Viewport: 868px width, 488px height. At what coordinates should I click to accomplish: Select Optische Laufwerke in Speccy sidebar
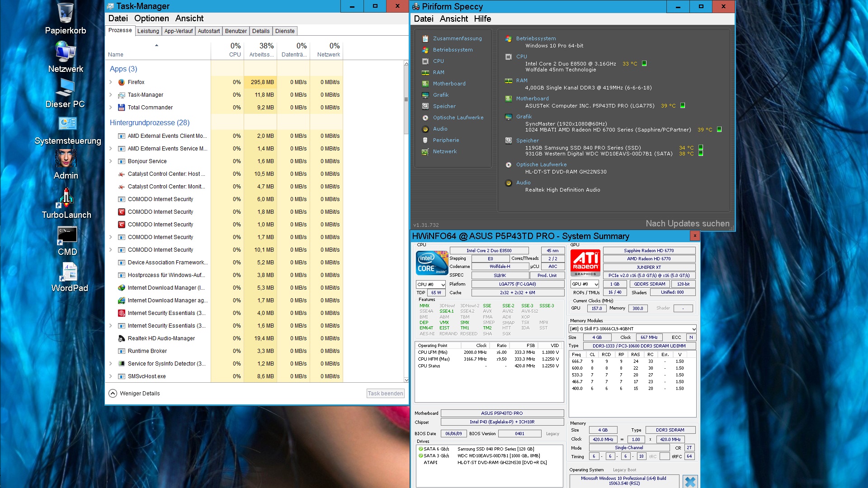click(458, 117)
